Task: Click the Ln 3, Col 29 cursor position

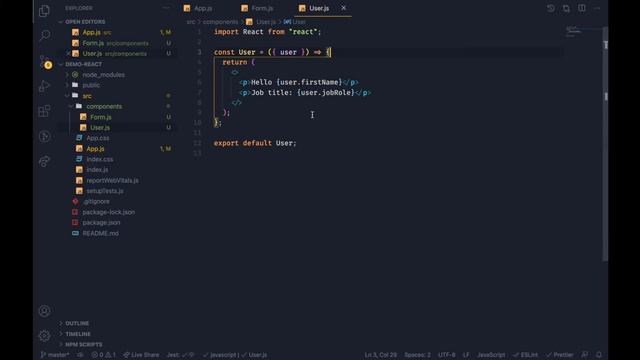Action: (380, 355)
